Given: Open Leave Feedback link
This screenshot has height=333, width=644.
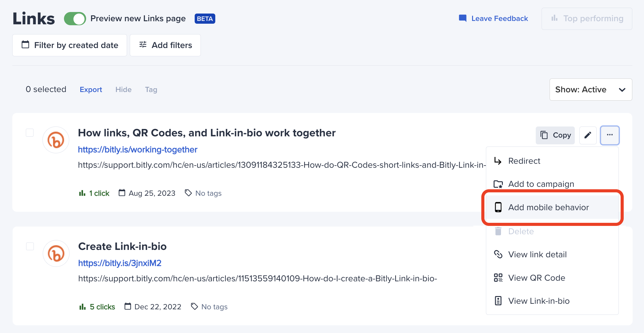Looking at the screenshot, I should (493, 18).
